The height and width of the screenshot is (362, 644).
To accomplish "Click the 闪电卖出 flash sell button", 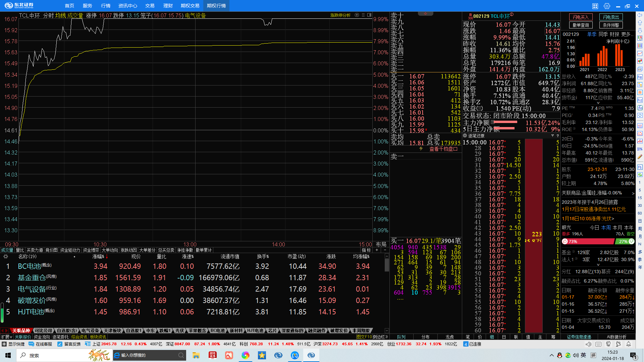I will click(611, 17).
